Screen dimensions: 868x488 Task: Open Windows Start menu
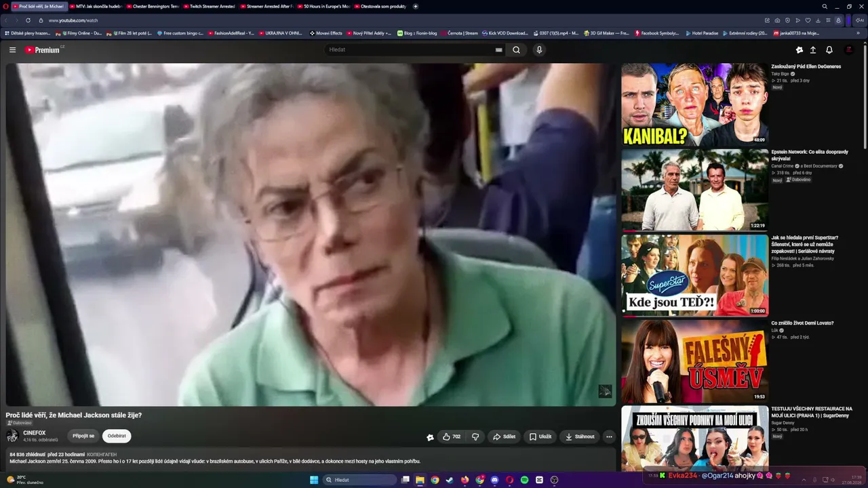pos(314,480)
